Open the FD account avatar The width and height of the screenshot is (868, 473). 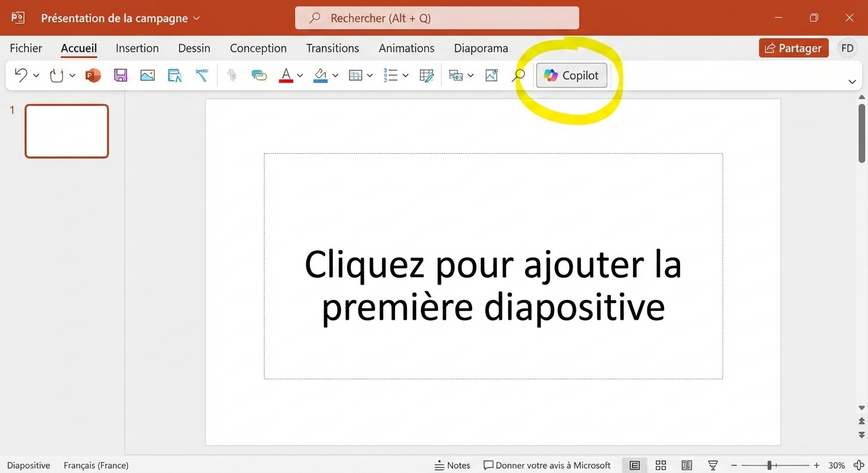(848, 48)
